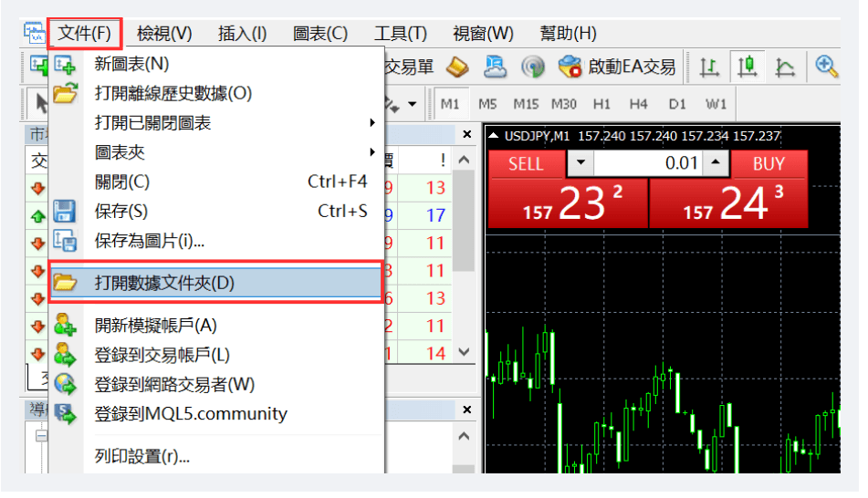
Task: Click the 開新模擬帳戶 user icon
Action: (x=65, y=325)
